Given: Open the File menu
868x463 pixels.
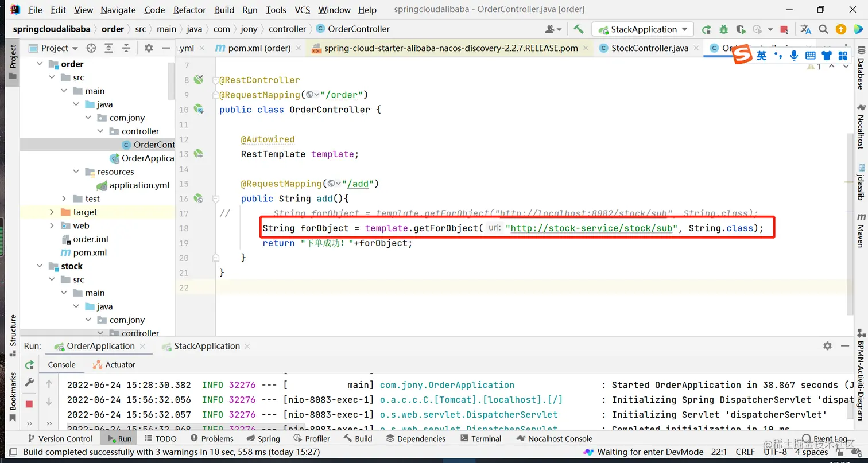Looking at the screenshot, I should pos(35,10).
